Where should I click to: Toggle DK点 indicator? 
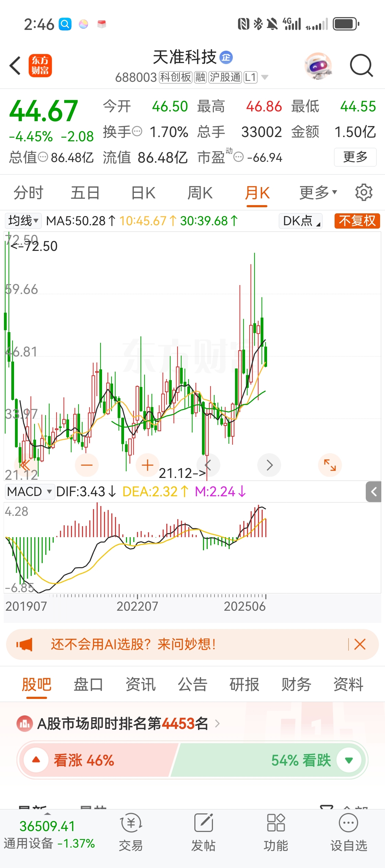(301, 221)
